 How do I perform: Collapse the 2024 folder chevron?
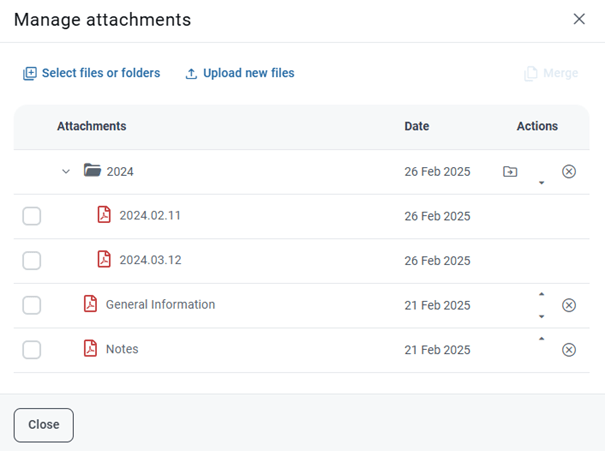point(66,172)
